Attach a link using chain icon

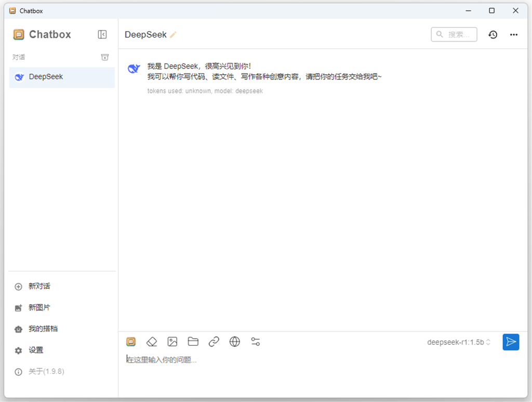[x=214, y=342]
